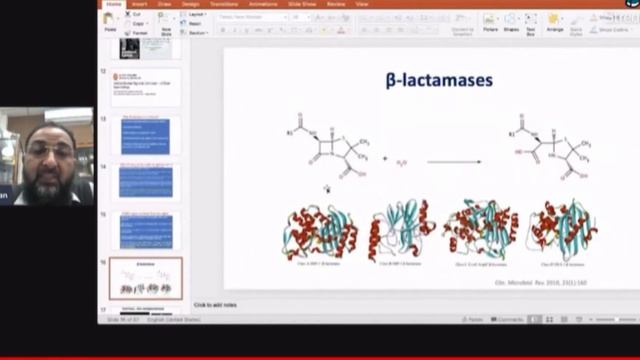Toggle Underline formatting

coord(247,31)
